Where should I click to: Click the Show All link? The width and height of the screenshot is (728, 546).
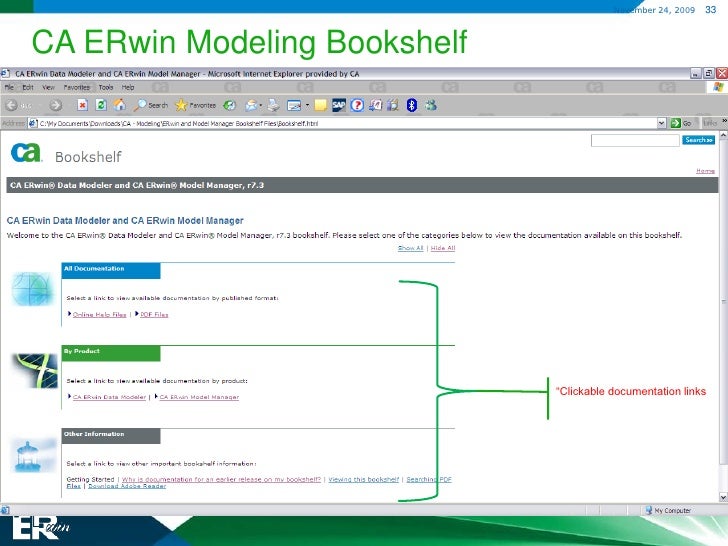coord(410,248)
